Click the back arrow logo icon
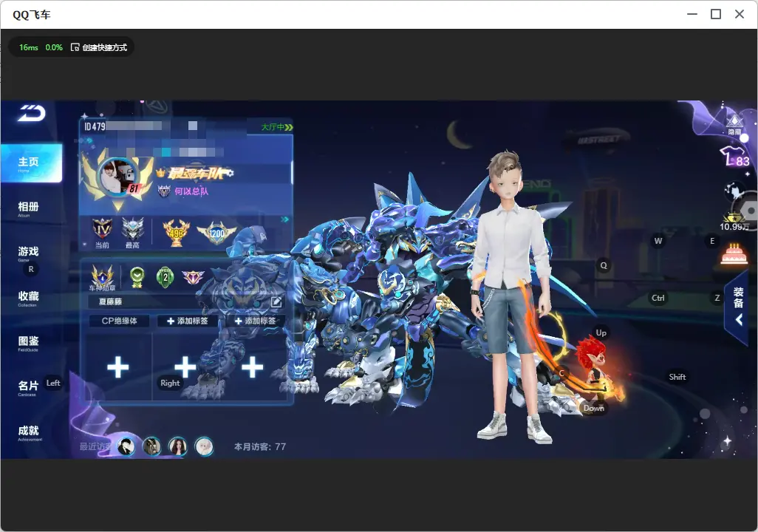 click(x=32, y=113)
